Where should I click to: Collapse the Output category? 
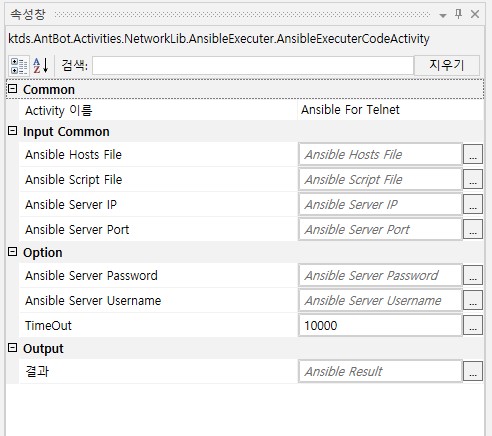(12, 348)
